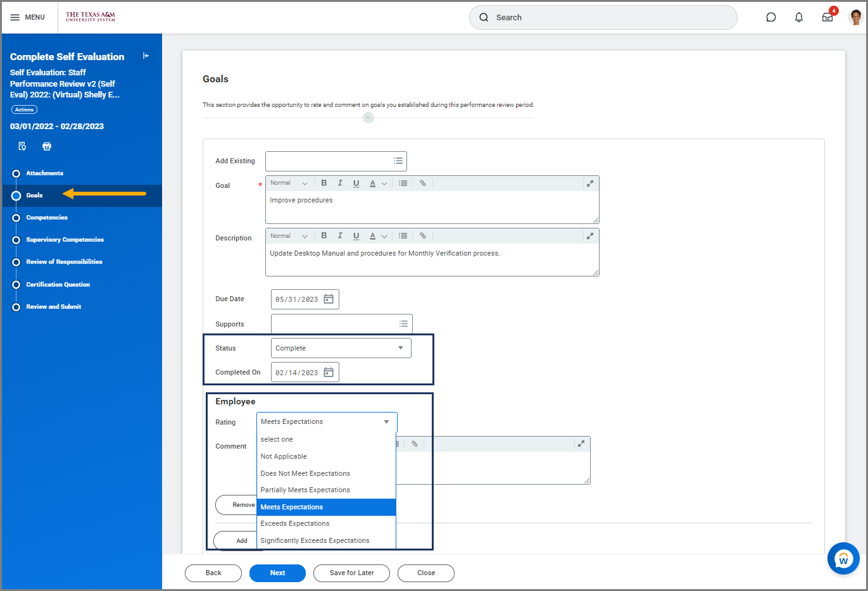Select the Goals step circle in sidebar

click(15, 195)
